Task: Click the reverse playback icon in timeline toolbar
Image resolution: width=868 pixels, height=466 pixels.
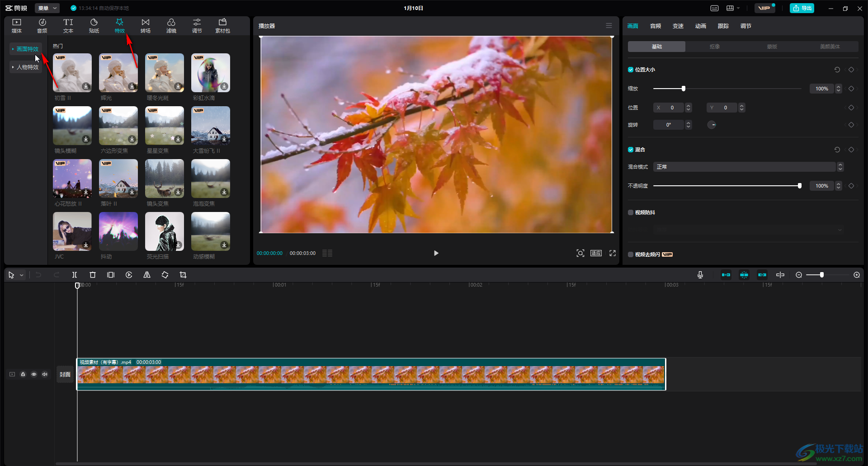Action: pos(129,275)
